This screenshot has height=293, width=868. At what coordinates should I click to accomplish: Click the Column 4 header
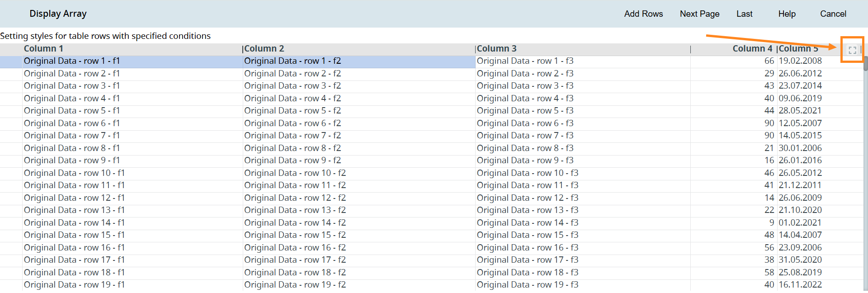coord(752,49)
